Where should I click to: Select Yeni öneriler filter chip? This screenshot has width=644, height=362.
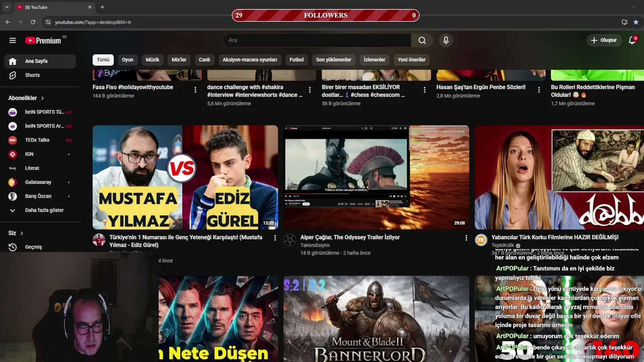(x=412, y=60)
